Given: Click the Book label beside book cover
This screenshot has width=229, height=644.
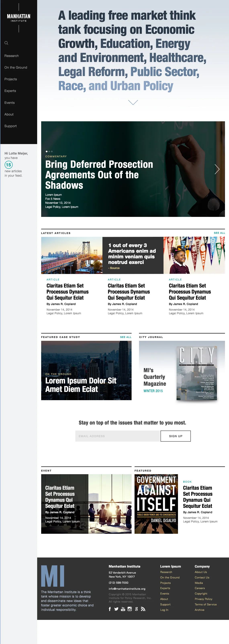Looking at the screenshot, I should point(187,481).
